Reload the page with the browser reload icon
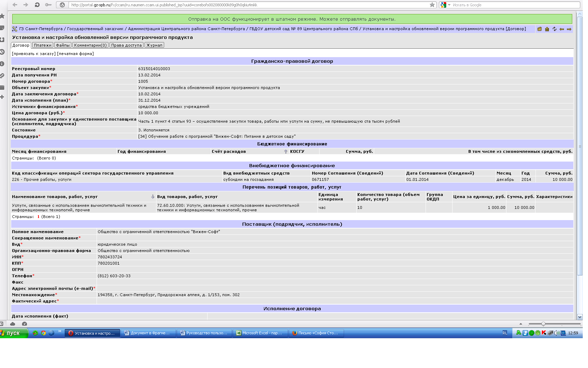Viewport: 588px width, 368px height. (x=37, y=5)
